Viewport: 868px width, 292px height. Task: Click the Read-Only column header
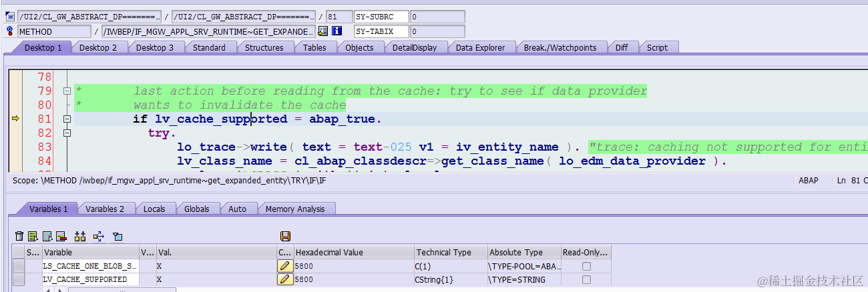(586, 253)
